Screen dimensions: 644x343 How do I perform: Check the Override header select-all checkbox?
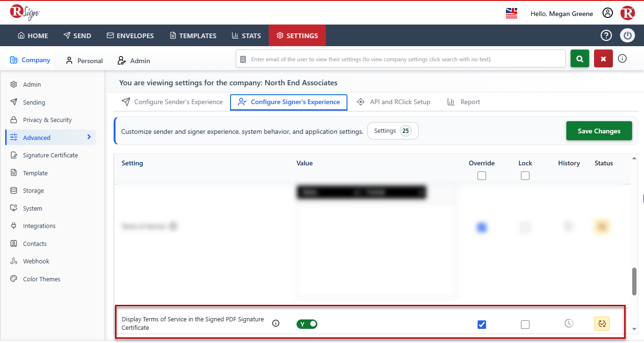click(x=482, y=176)
